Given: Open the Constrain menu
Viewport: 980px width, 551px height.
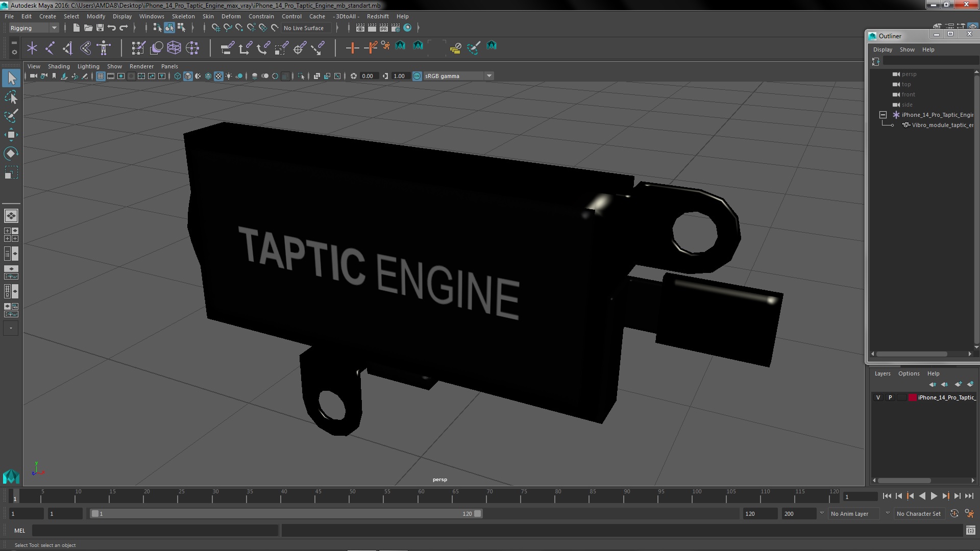Looking at the screenshot, I should (261, 16).
